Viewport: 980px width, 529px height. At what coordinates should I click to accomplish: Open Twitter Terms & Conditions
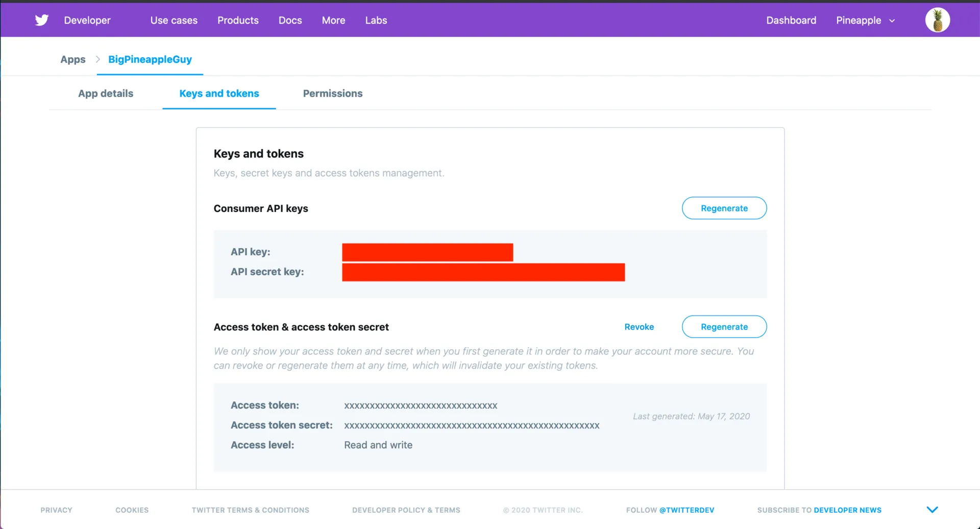(x=250, y=510)
